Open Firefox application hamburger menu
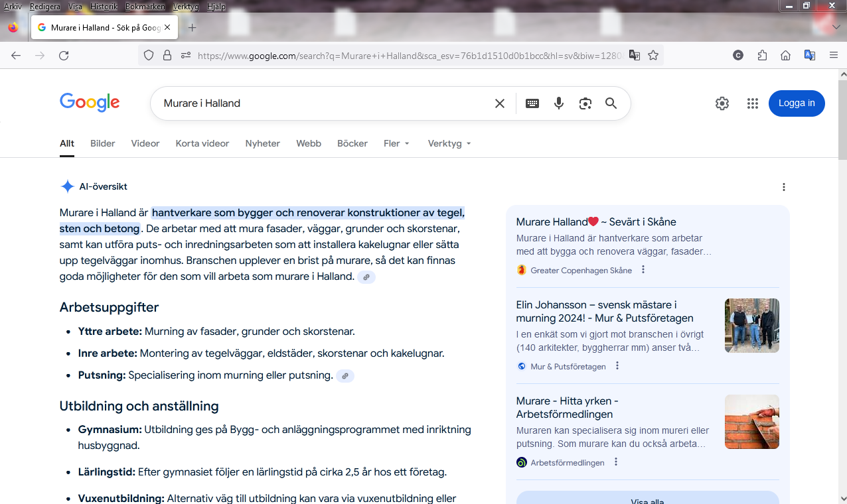This screenshot has height=504, width=847. (834, 56)
